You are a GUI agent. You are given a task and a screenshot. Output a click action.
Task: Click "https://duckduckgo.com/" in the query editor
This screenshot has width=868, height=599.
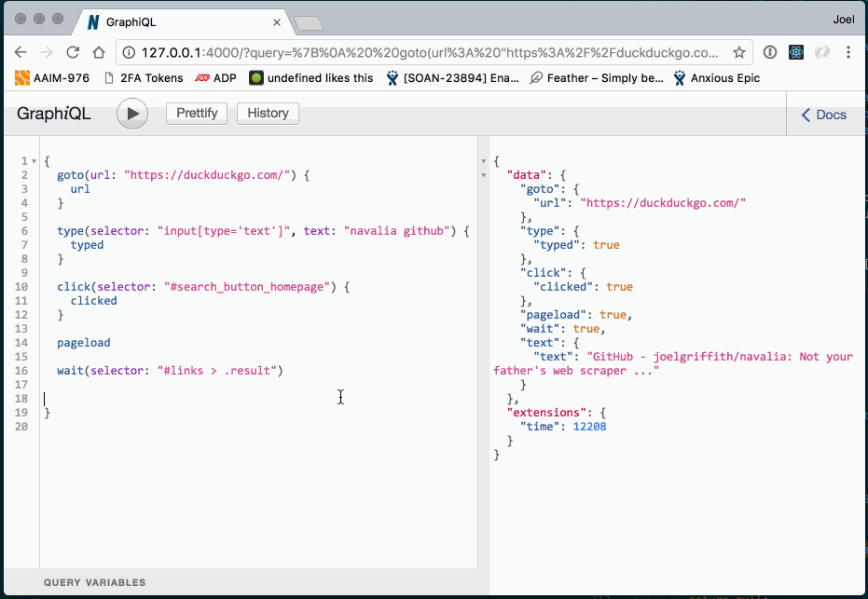point(207,175)
